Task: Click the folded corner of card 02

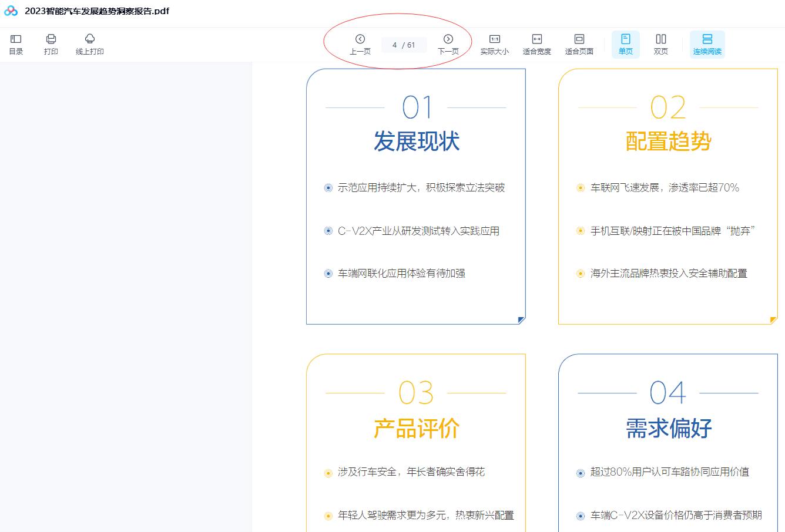Action: (x=773, y=320)
